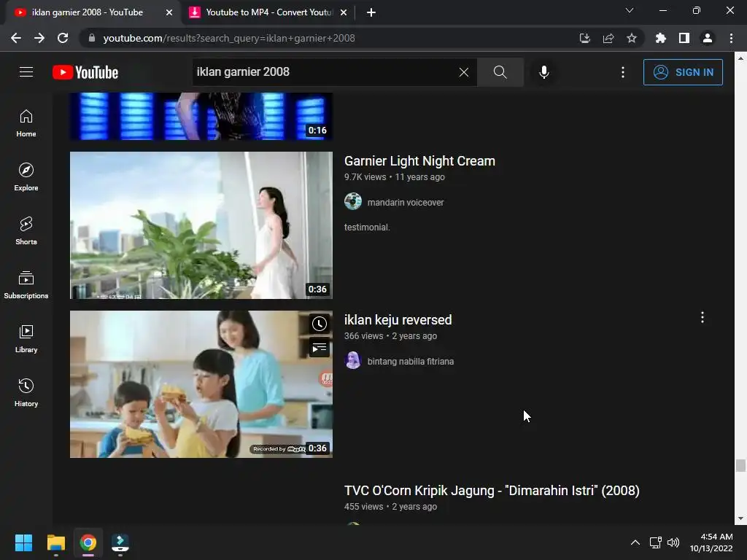Open Shorts in sidebar
Image resolution: width=747 pixels, height=560 pixels.
26,231
